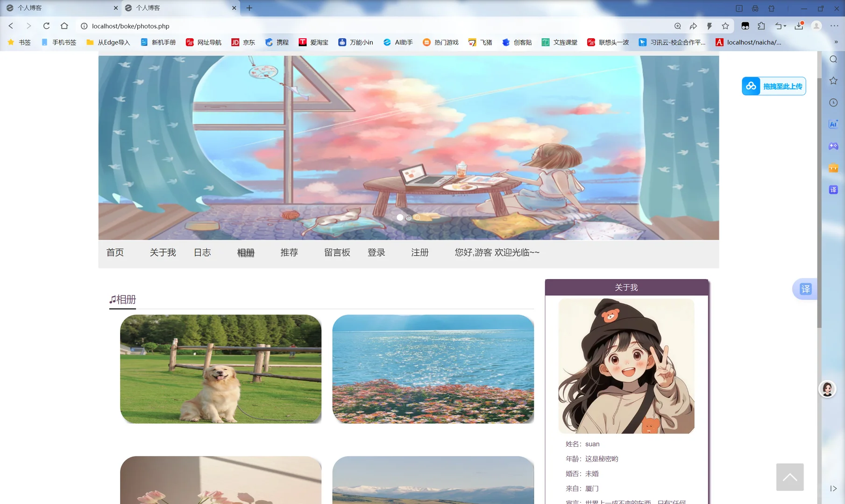Open the 飞猪 bookmark
845x504 pixels.
tap(481, 42)
